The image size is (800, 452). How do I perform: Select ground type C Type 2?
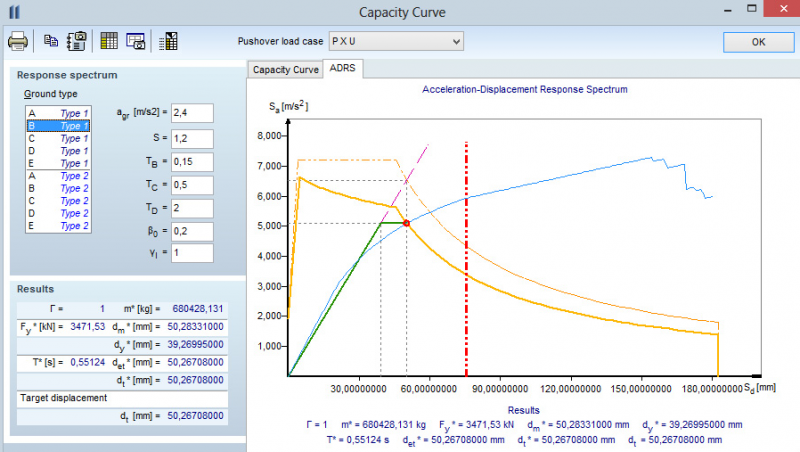coord(58,201)
